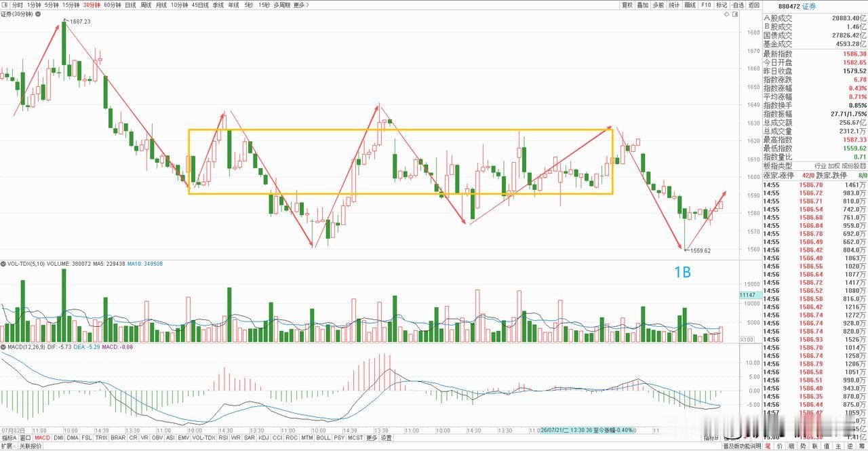Screen dimensions: 868x451
Task: Click the 叠加 overlay button
Action: click(643, 5)
